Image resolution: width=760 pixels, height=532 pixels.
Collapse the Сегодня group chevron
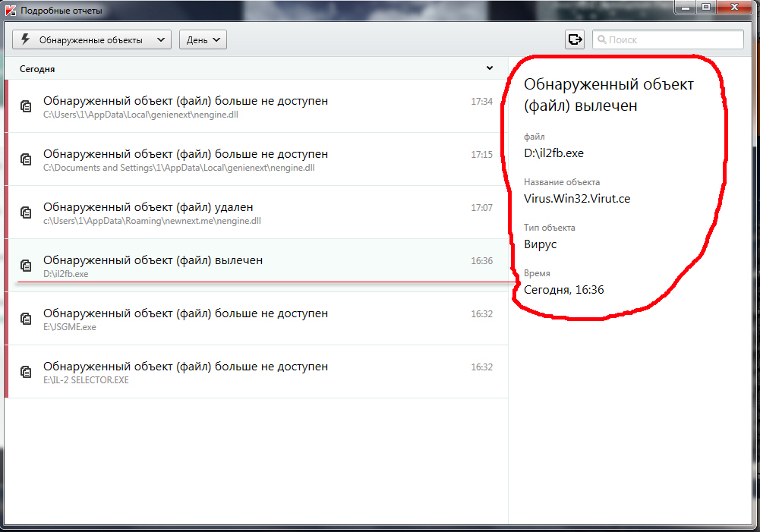[x=490, y=68]
